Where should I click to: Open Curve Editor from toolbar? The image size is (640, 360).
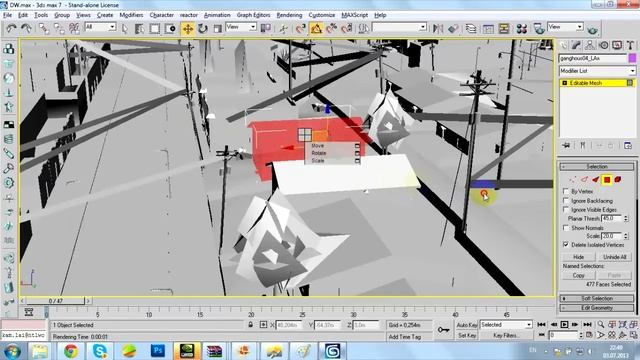coord(488,28)
